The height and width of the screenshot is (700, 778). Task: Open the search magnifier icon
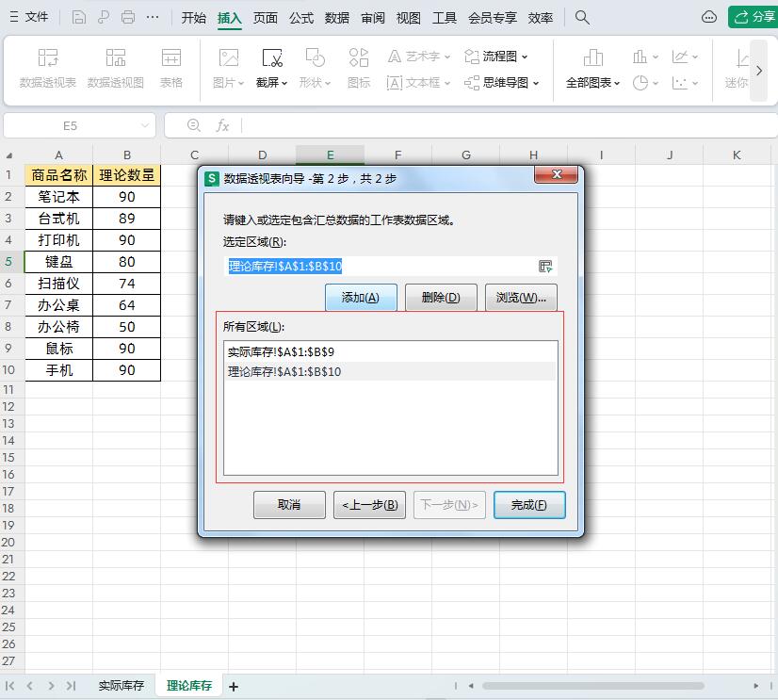pos(582,17)
